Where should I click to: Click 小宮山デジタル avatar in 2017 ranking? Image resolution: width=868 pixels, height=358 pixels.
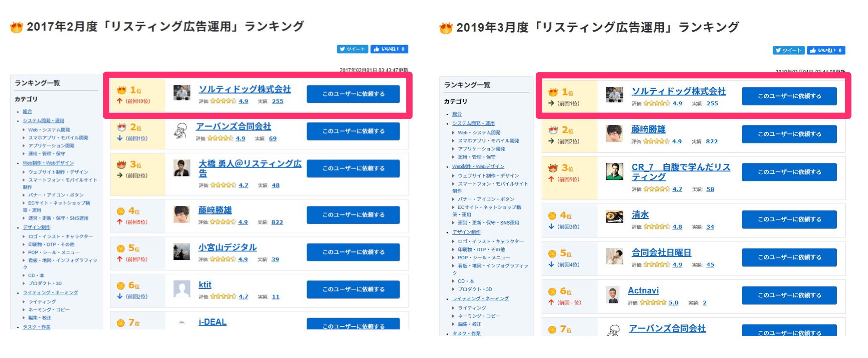tap(182, 251)
